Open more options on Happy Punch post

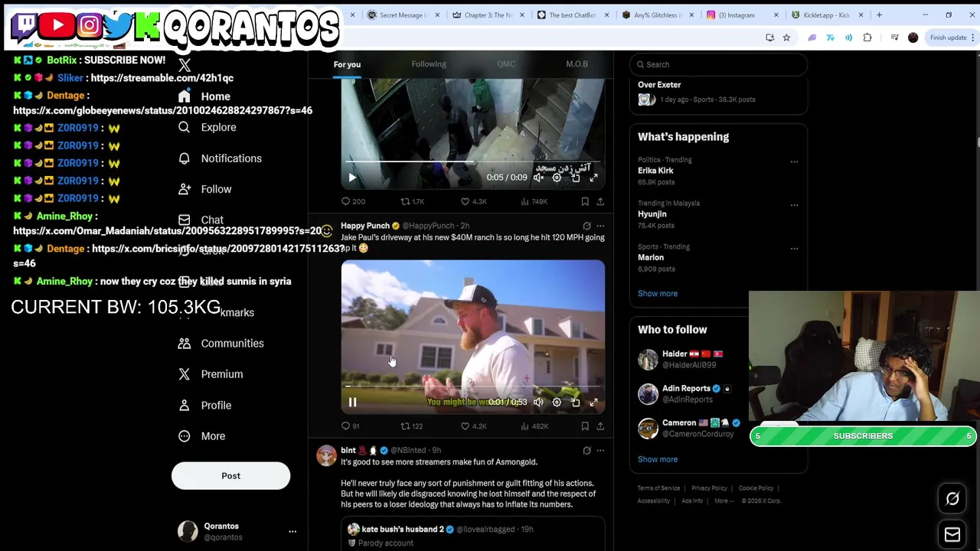pos(600,226)
